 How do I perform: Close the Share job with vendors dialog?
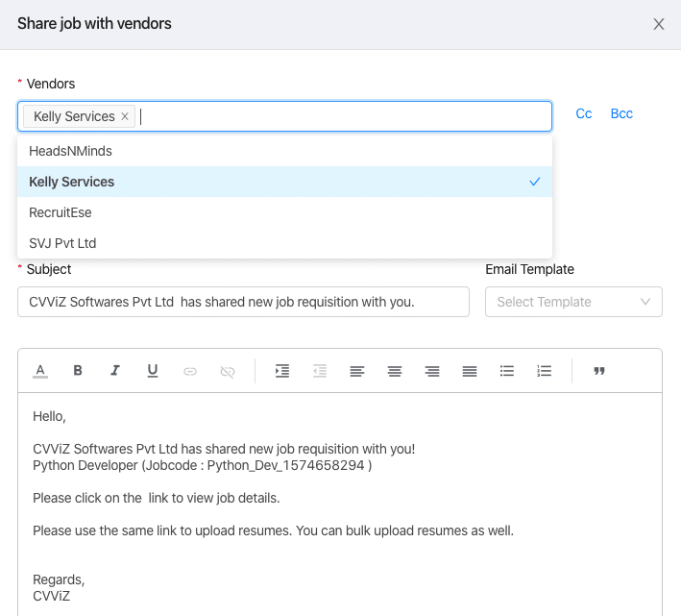(659, 24)
